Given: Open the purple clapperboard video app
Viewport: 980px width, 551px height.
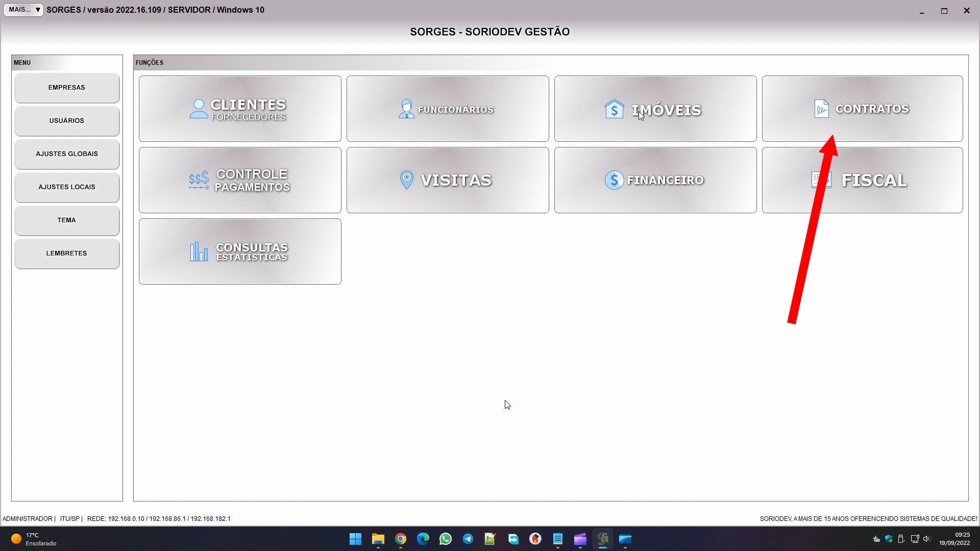Looking at the screenshot, I should pyautogui.click(x=580, y=539).
